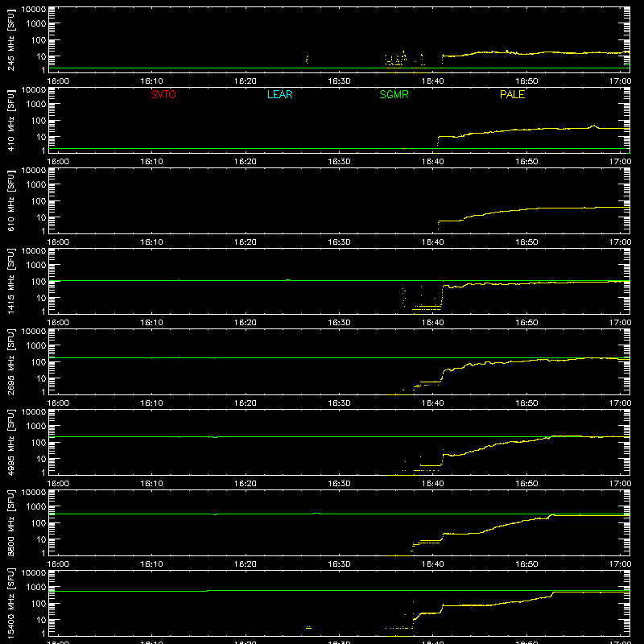Click the 100 tick value on 2695 MHz axis
Screen dimensions: 644x644
39,363
